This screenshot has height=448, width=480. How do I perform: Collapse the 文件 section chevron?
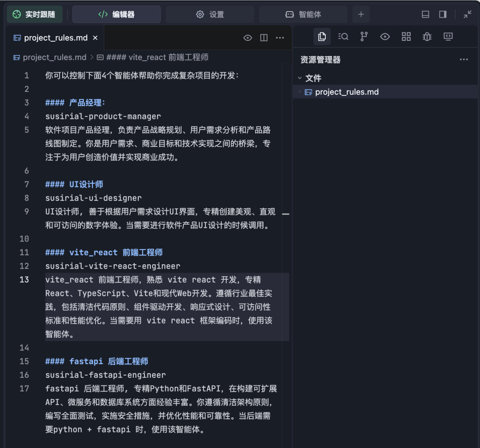(x=300, y=78)
